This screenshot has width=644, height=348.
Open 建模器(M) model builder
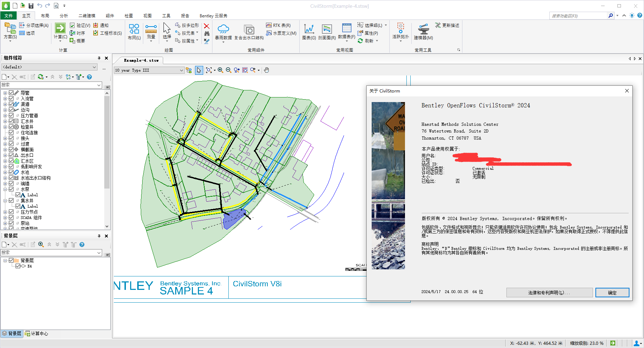coord(423,32)
